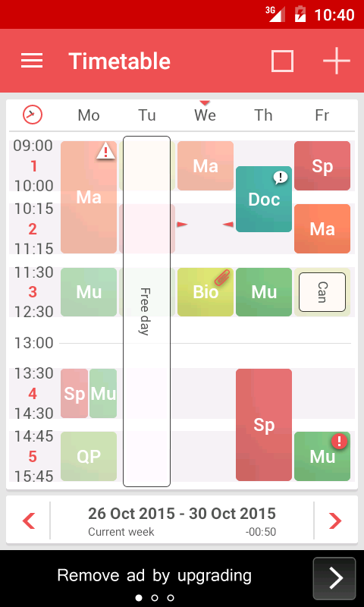This screenshot has width=364, height=607.
Task: Open ad arrow button to upgrade
Action: coord(334,578)
